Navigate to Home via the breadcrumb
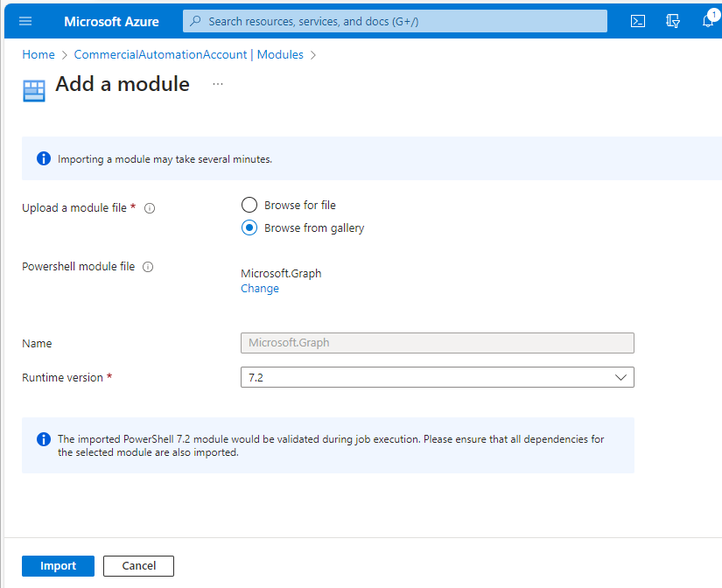The height and width of the screenshot is (588, 722). (x=38, y=54)
